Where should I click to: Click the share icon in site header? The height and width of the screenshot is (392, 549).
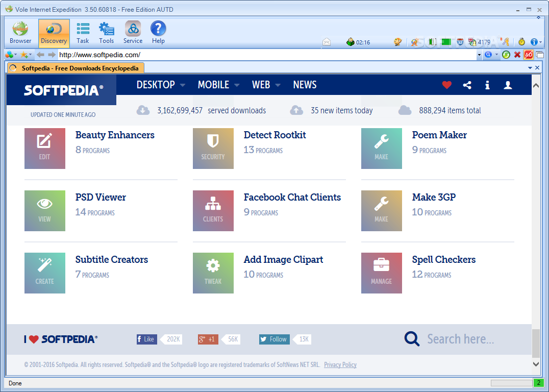467,85
